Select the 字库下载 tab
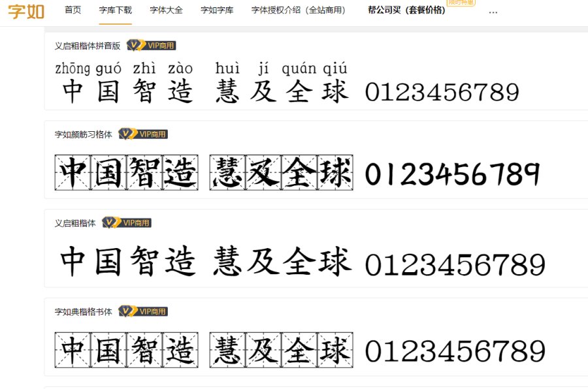The width and height of the screenshot is (588, 389). [x=116, y=10]
